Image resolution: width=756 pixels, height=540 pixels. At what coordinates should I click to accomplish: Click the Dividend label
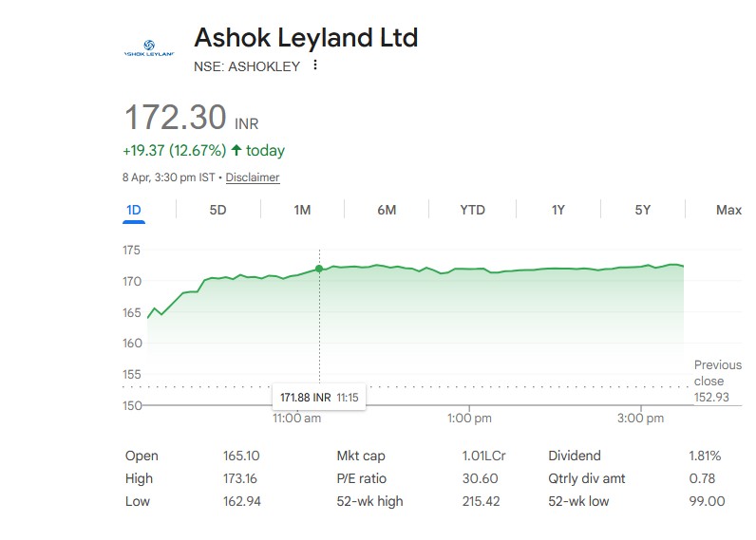click(575, 456)
